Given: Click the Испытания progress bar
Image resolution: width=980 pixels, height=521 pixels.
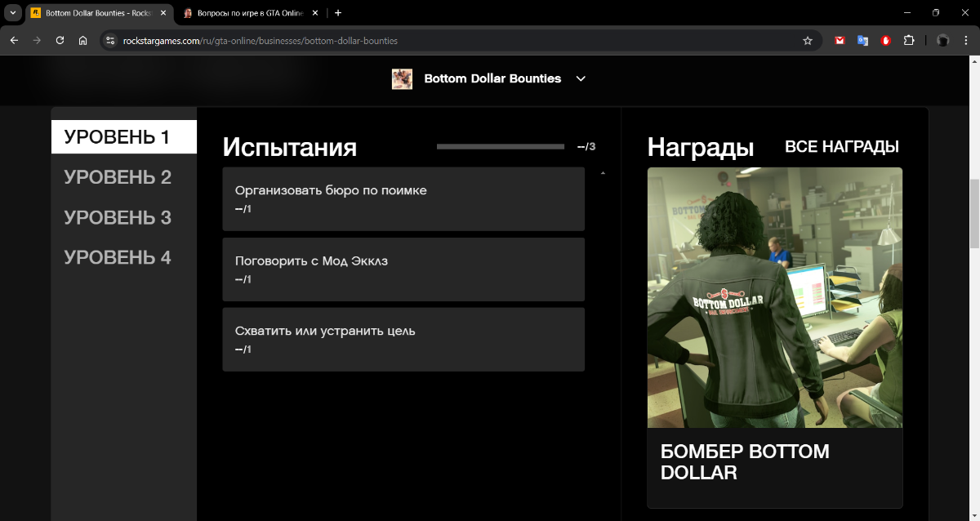Looking at the screenshot, I should point(501,147).
